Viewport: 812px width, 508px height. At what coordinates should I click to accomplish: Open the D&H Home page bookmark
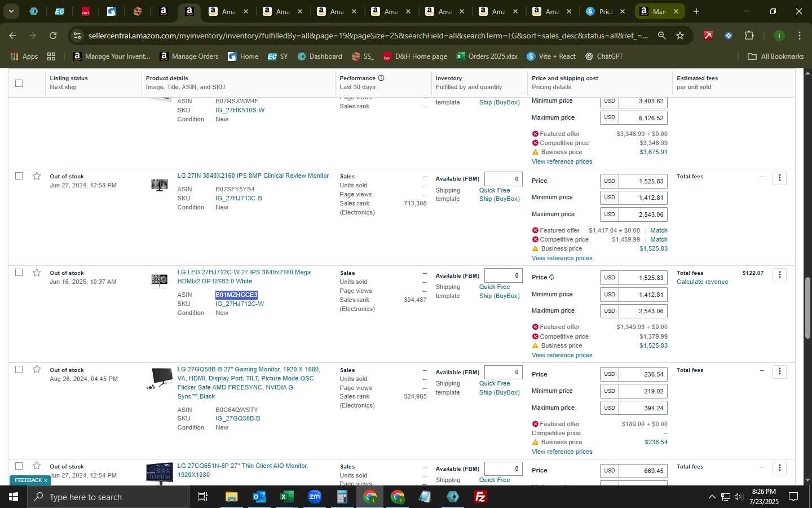pos(415,56)
